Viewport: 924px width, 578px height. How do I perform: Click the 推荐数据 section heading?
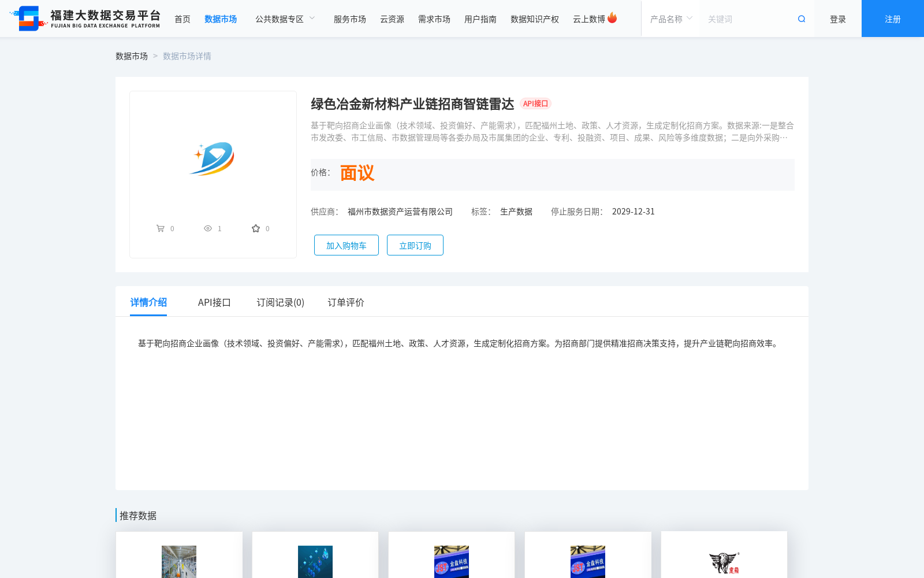click(x=138, y=516)
